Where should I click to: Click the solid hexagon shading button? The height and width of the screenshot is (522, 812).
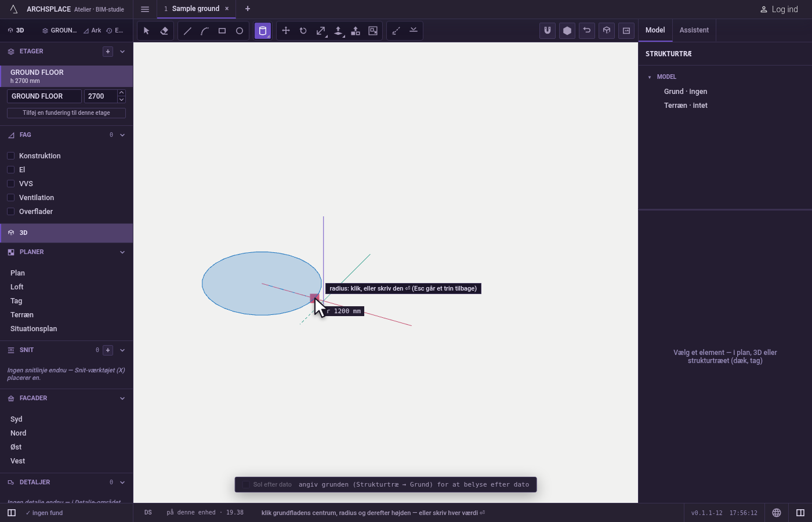[567, 31]
